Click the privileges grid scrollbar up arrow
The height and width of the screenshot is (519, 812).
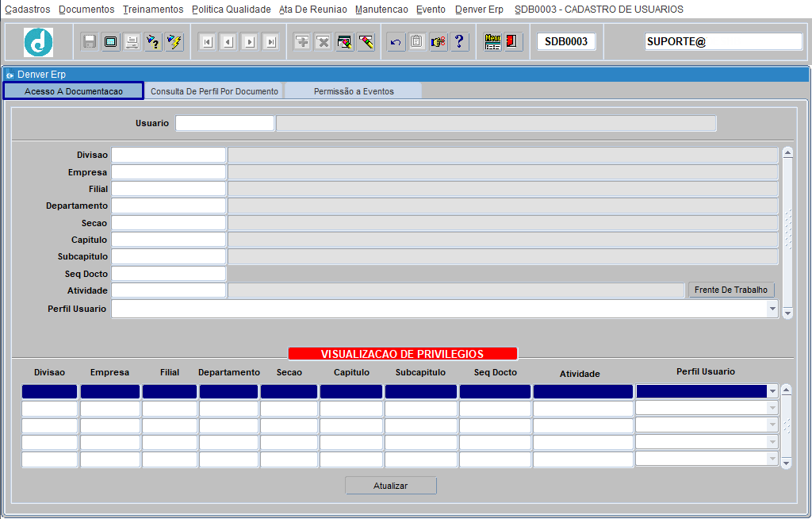coord(786,390)
